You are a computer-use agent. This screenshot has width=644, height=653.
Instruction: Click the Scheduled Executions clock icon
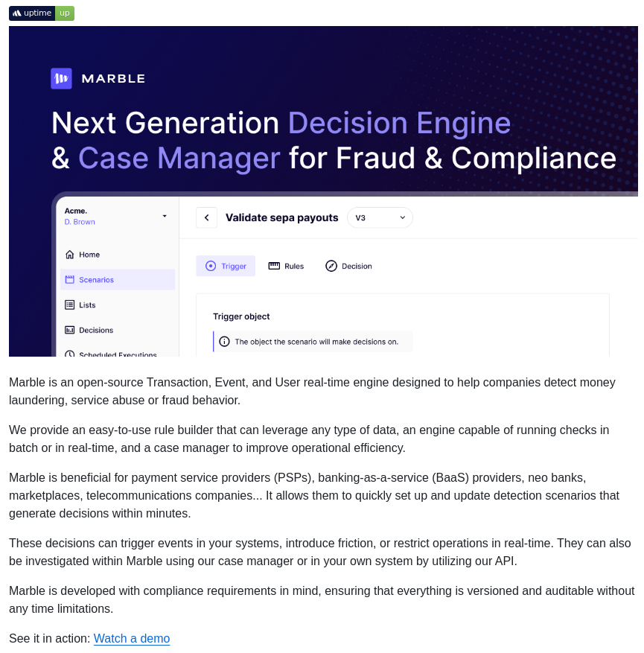coord(70,354)
